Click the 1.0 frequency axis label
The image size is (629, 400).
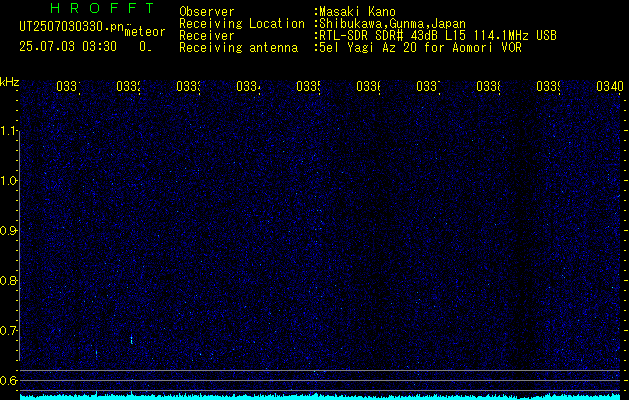coord(10,181)
